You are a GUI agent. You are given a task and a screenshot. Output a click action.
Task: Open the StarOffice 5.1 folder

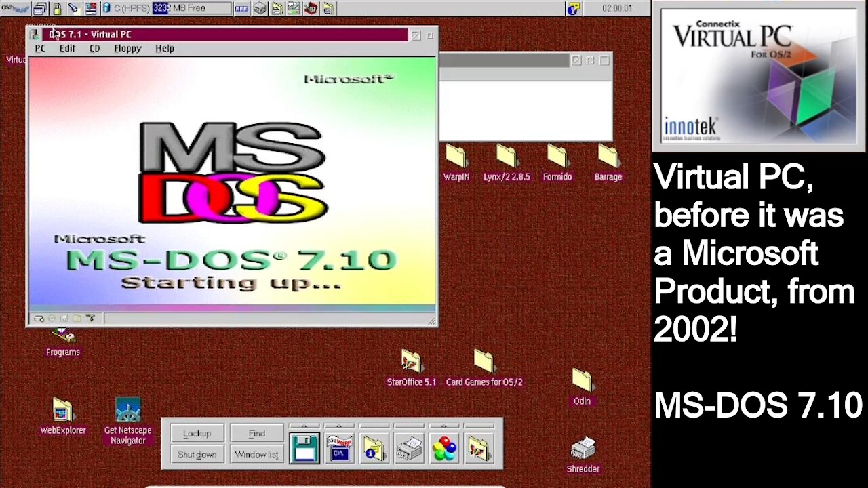tap(412, 368)
